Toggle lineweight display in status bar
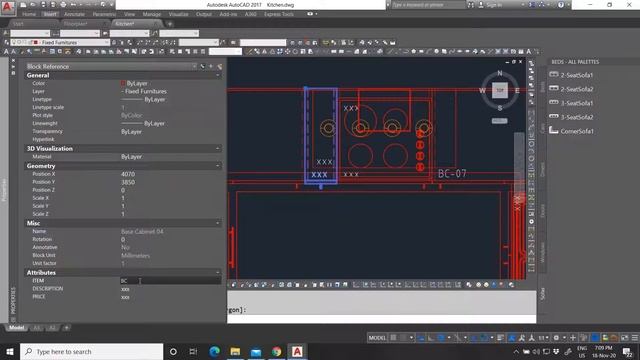 tap(501, 338)
